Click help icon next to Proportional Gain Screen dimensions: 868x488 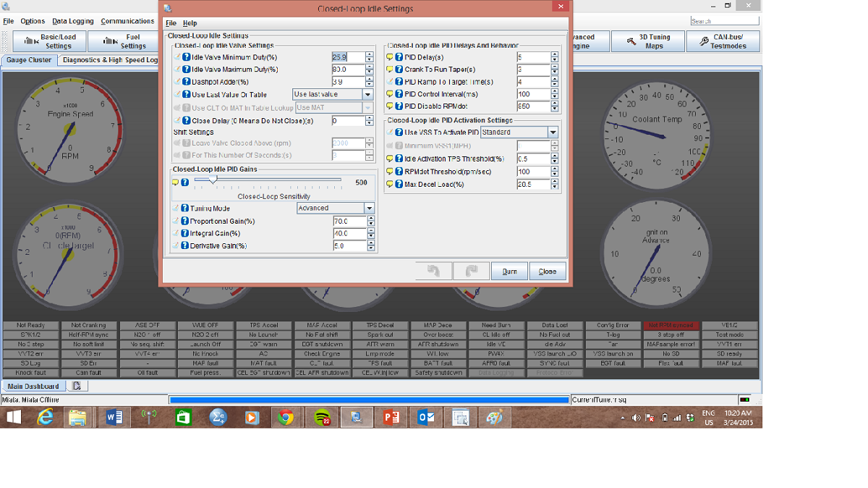click(186, 221)
